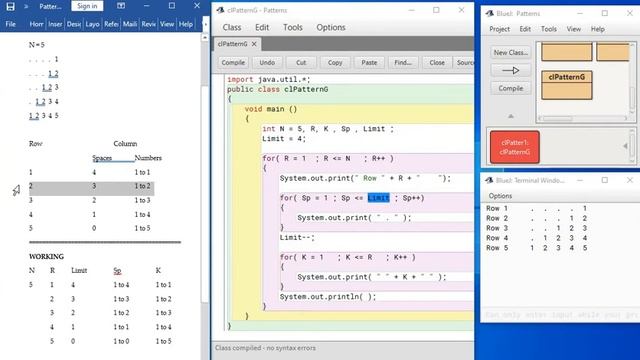Open the Word ribbon display options icon
Image resolution: width=640 pixels, height=360 pixels.
tap(121, 6)
